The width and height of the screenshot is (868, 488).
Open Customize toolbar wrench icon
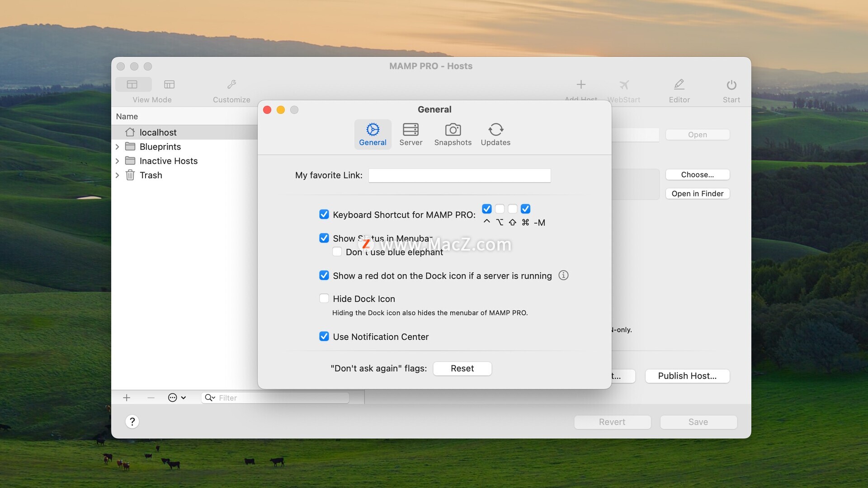point(231,84)
